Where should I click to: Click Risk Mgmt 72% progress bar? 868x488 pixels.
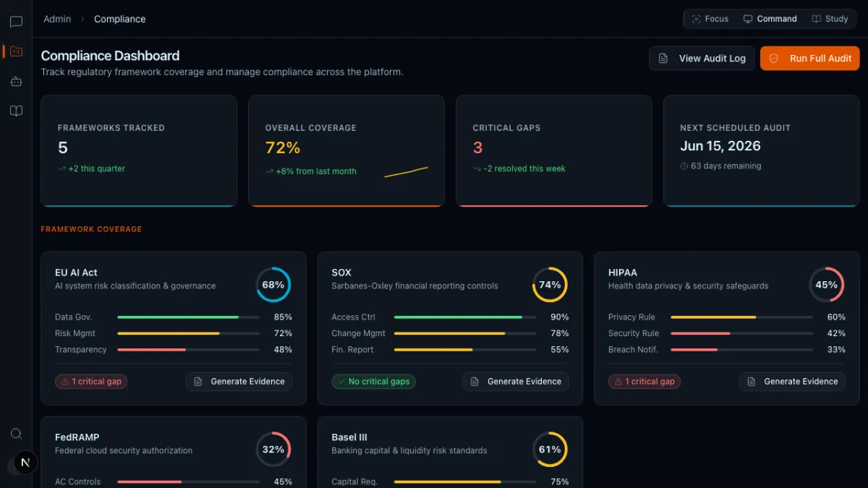pos(188,333)
